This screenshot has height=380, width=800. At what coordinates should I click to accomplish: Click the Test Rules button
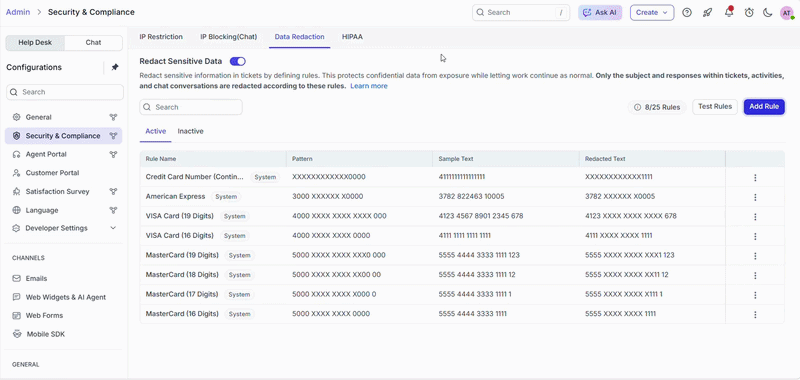[x=715, y=107]
